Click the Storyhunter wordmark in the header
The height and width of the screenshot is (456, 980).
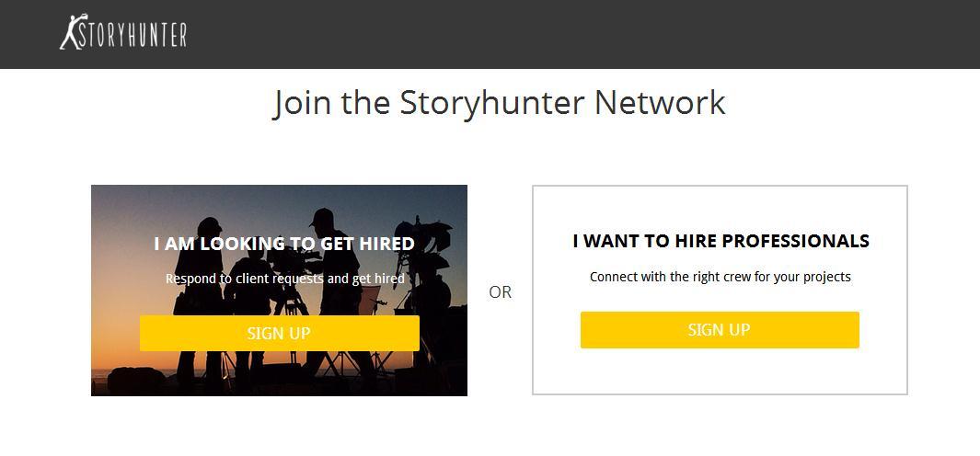133,35
